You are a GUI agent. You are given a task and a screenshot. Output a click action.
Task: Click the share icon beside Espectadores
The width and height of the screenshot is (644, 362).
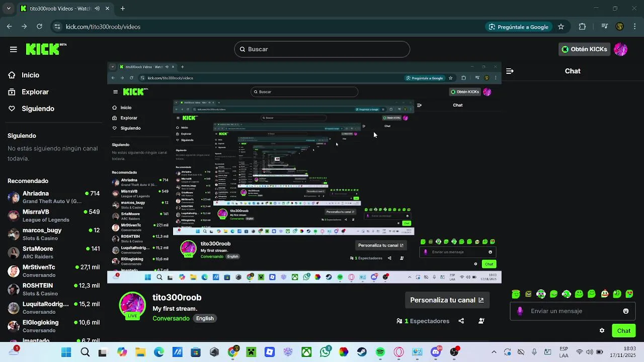tap(461, 321)
